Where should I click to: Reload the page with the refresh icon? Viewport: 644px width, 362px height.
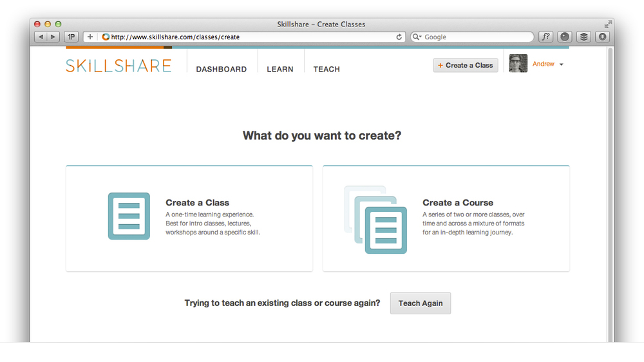[x=399, y=37]
